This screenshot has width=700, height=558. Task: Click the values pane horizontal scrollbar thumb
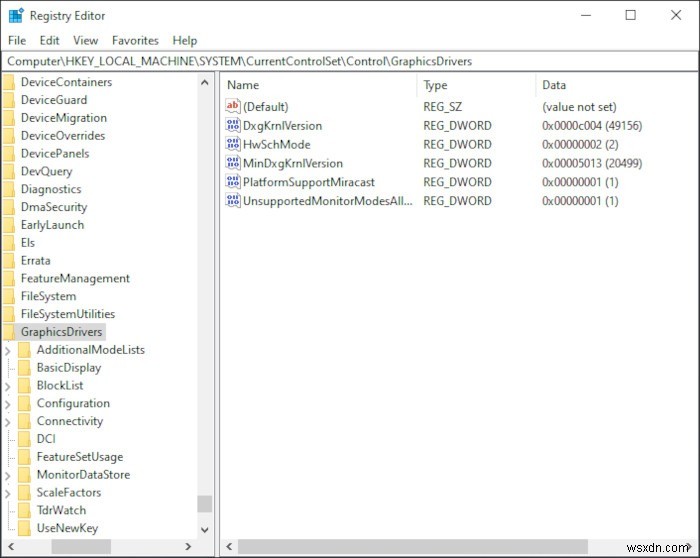[x=412, y=546]
